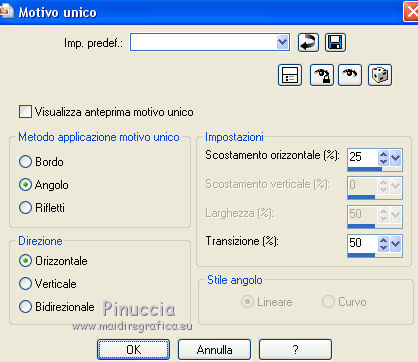Click the auto proof eye-with-lock icon
The height and width of the screenshot is (362, 418).
click(322, 75)
